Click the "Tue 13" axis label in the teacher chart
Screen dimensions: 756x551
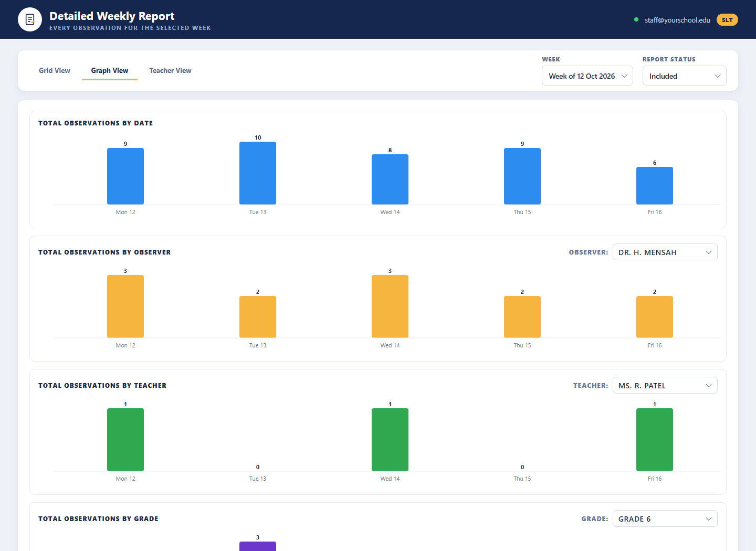click(258, 479)
